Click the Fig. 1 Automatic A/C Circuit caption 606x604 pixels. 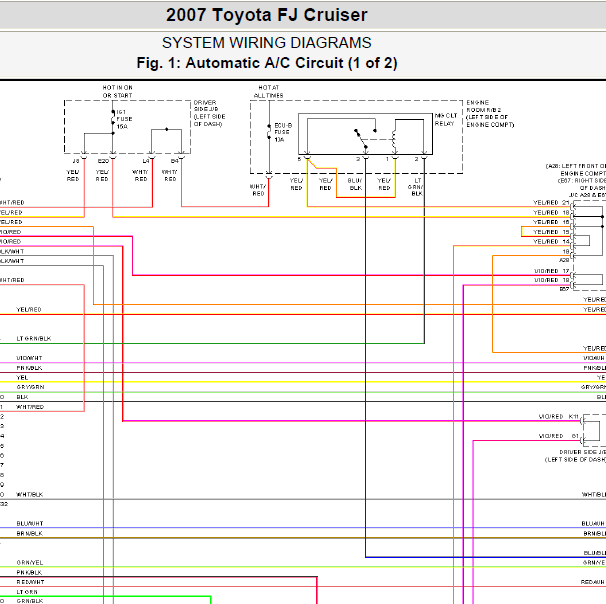[x=267, y=63]
